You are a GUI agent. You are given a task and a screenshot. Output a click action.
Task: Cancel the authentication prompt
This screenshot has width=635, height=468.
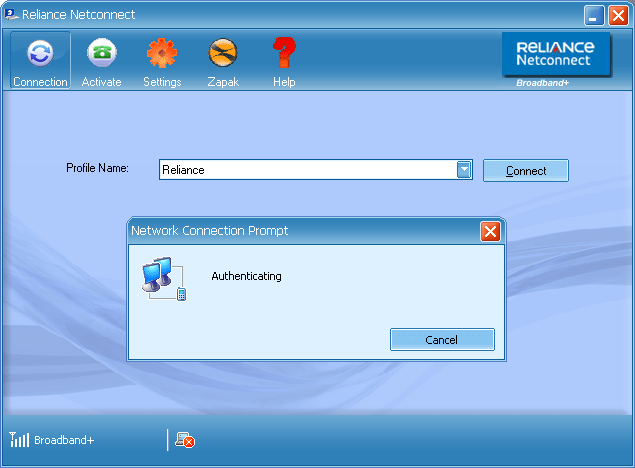click(442, 340)
